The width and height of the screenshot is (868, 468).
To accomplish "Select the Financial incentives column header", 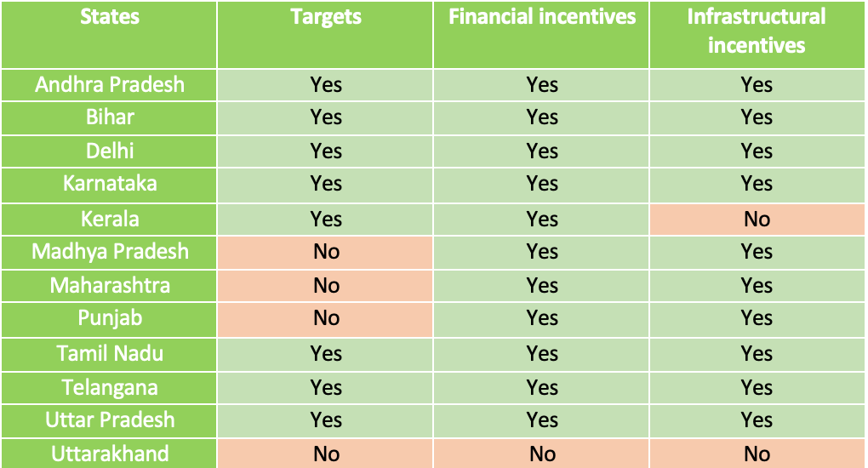I will (541, 35).
